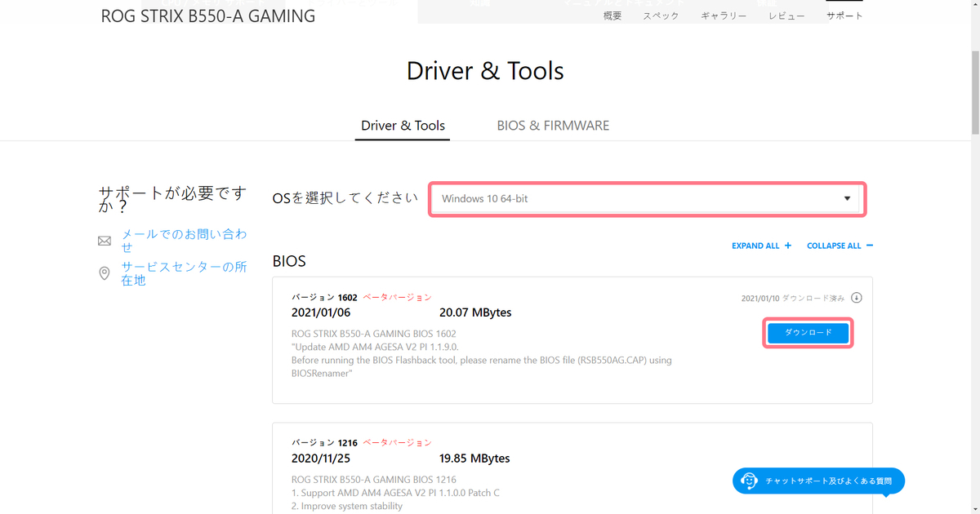Collapse all sections with the minus icon
This screenshot has width=980, height=514.
click(870, 246)
